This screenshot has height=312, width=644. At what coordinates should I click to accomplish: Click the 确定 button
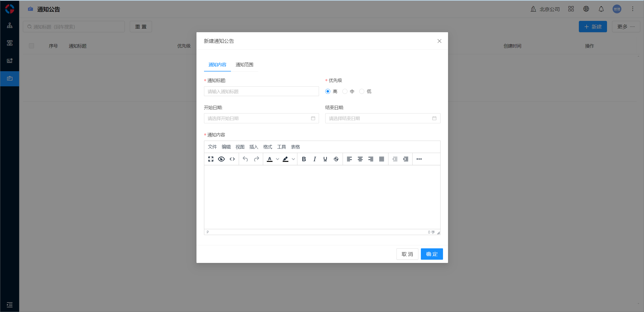[x=432, y=254]
